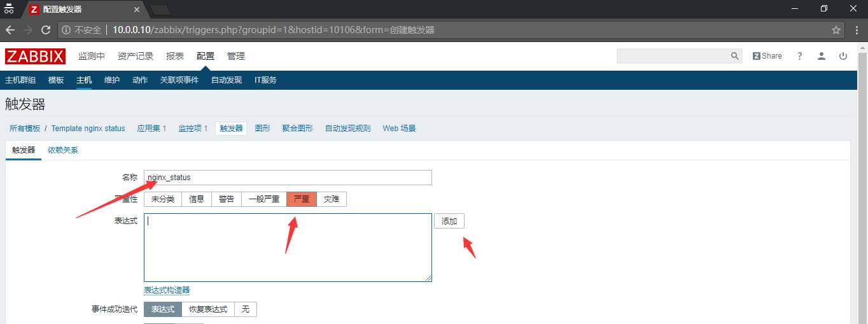
Task: Go to 模板 submenu
Action: 56,80
